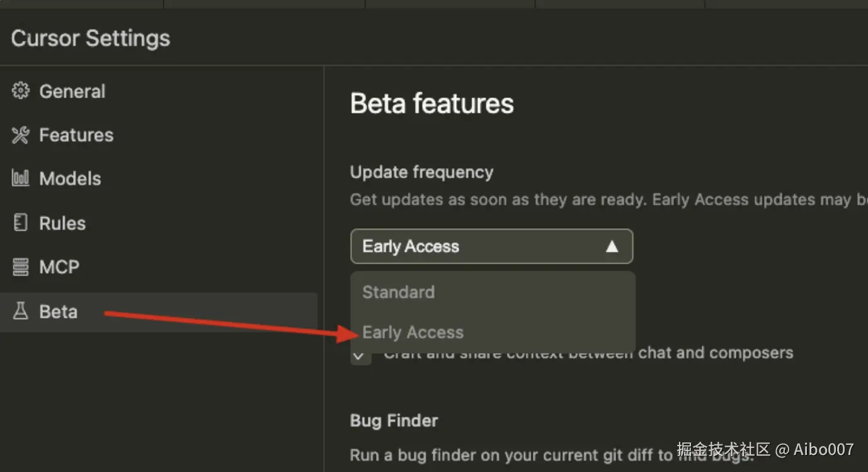868x472 pixels.
Task: Click the Beta label in the sidebar
Action: [x=58, y=312]
